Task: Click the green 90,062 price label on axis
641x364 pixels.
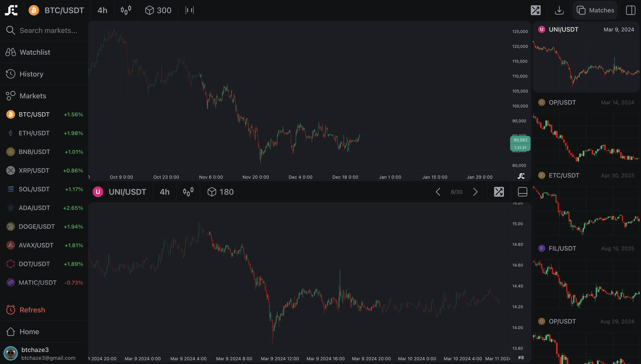Action: 520,140
